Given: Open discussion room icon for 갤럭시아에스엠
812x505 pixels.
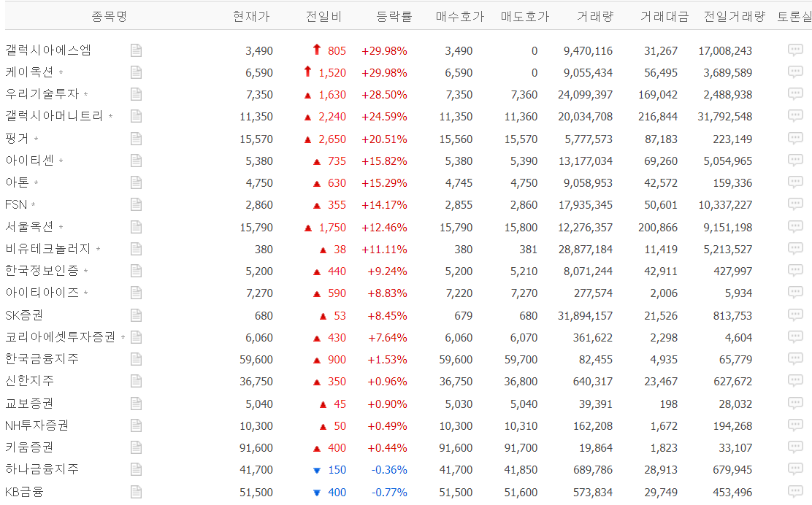Looking at the screenshot, I should (x=795, y=50).
